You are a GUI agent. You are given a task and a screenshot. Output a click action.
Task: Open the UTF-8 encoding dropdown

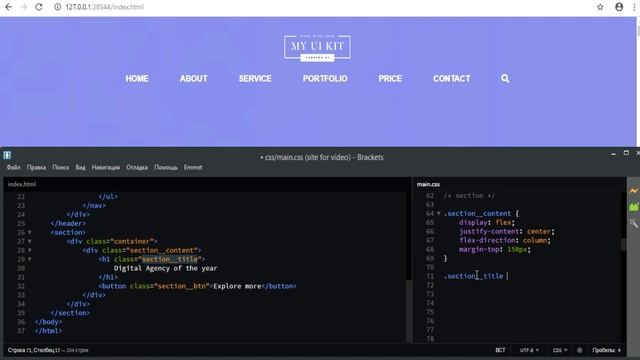tap(529, 350)
